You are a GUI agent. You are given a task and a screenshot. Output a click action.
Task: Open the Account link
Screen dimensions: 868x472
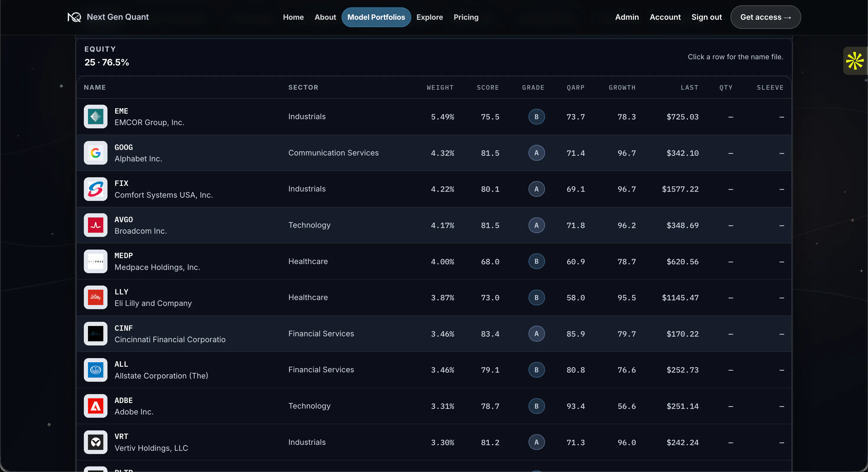coord(665,17)
